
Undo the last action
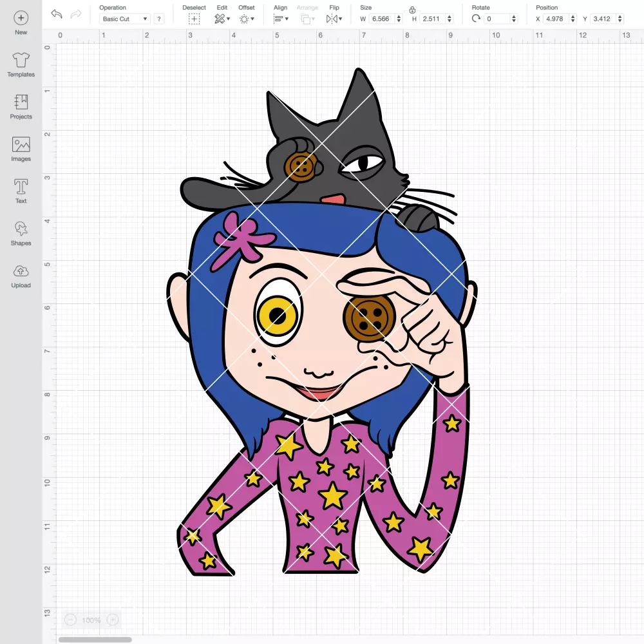57,14
